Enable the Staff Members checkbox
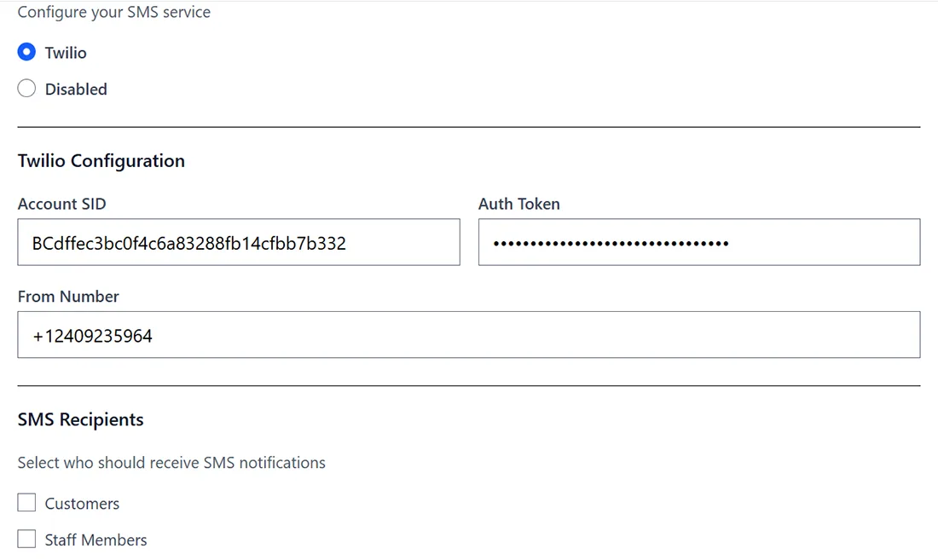Screen dimensions: 938x560 pyautogui.click(x=26, y=539)
